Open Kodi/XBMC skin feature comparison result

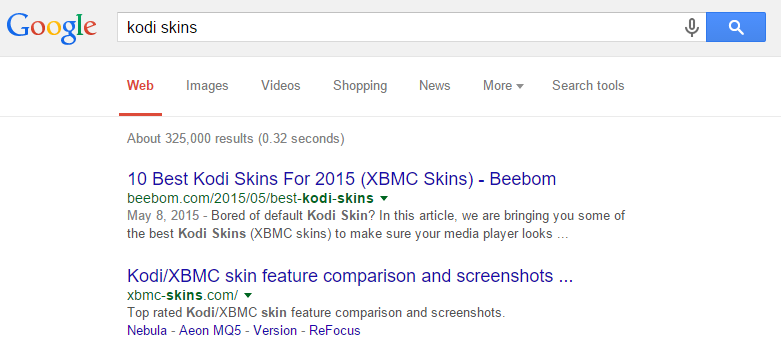pos(350,275)
